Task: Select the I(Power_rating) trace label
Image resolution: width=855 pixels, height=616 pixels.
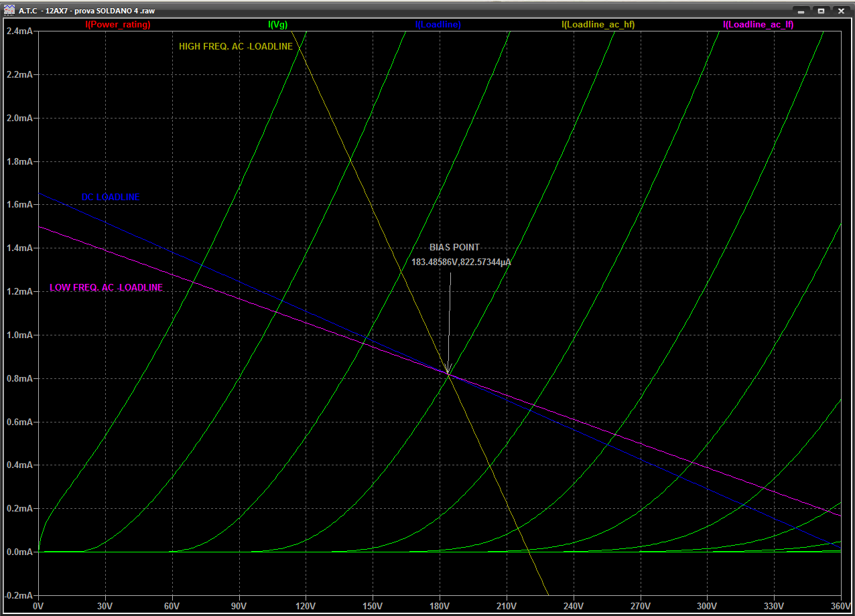Action: tap(118, 25)
